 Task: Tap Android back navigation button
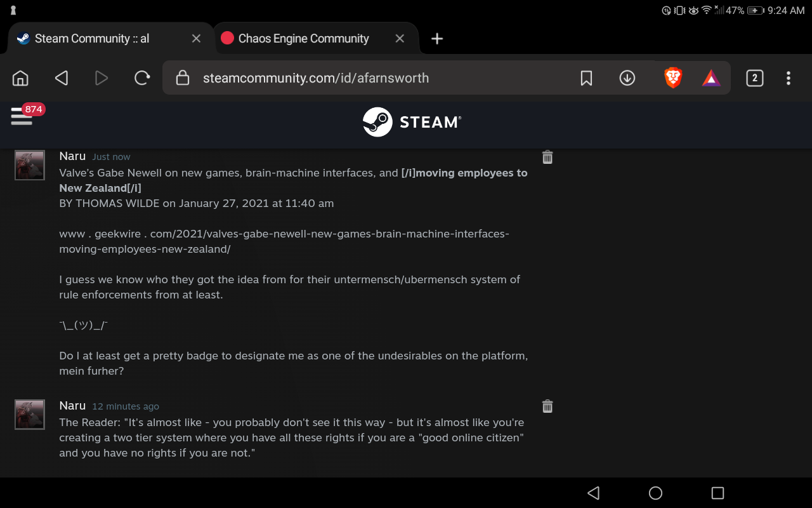click(x=594, y=493)
